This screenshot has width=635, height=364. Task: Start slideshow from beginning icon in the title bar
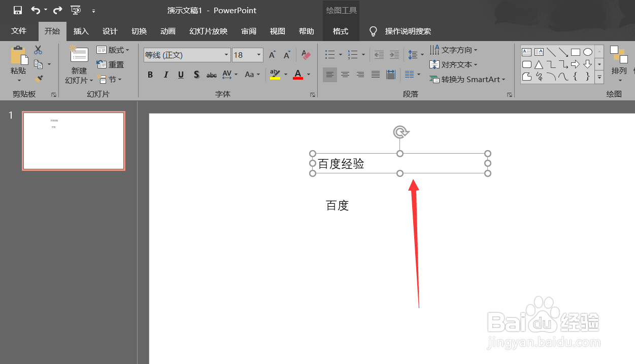coord(76,10)
